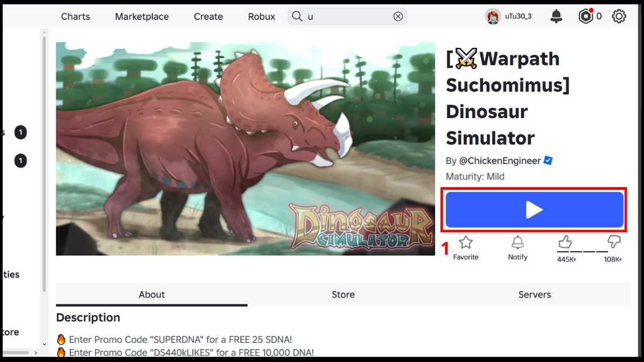Switch to the Store tab

pyautogui.click(x=343, y=294)
